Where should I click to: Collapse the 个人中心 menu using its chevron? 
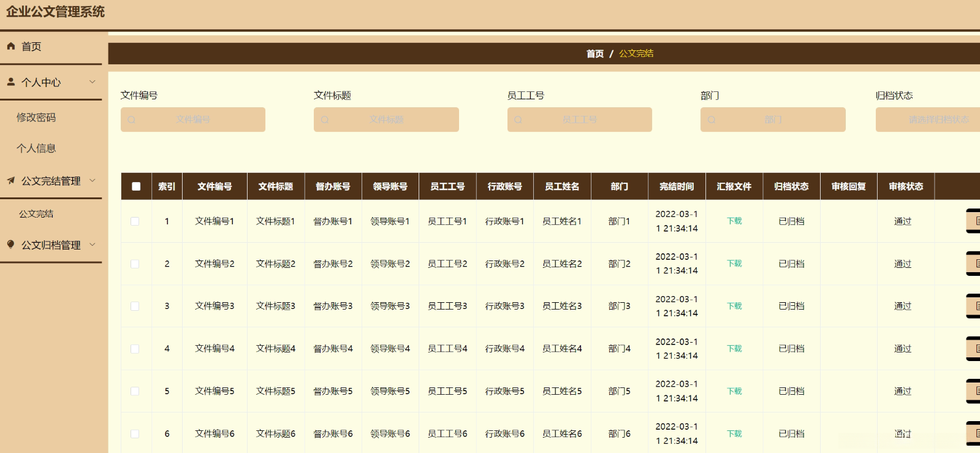(93, 82)
